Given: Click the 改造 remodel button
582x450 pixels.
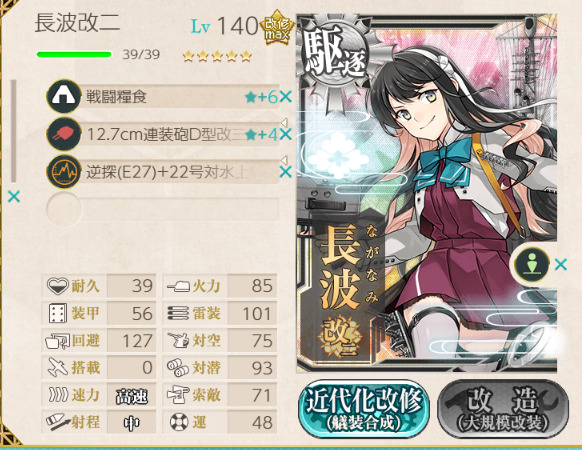Looking at the screenshot, I should point(503,408).
